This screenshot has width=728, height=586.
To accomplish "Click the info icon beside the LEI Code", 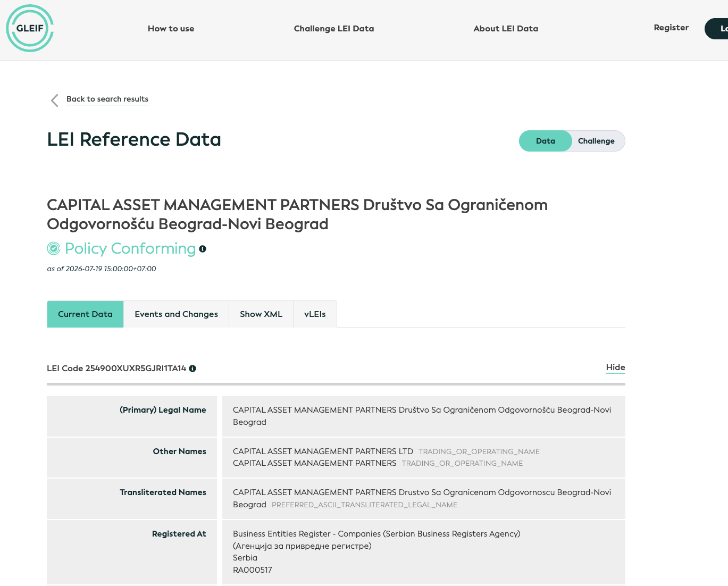I will click(193, 369).
